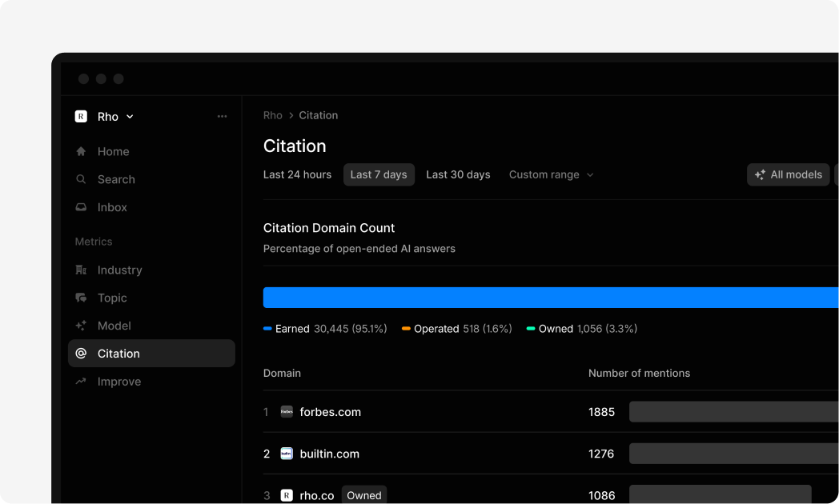
Task: Open the forbes.com domain row
Action: point(551,411)
